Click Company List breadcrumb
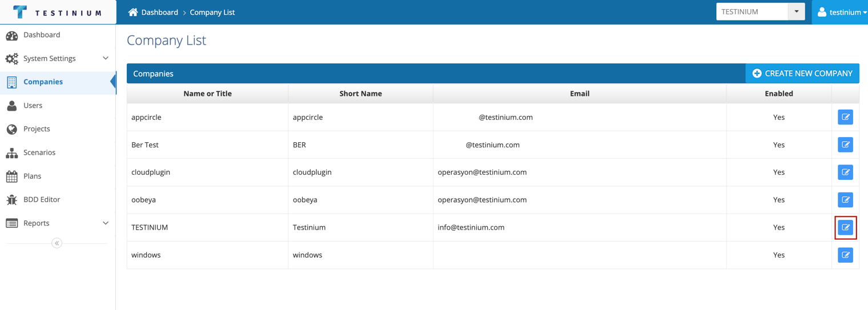The image size is (868, 310). pyautogui.click(x=212, y=12)
